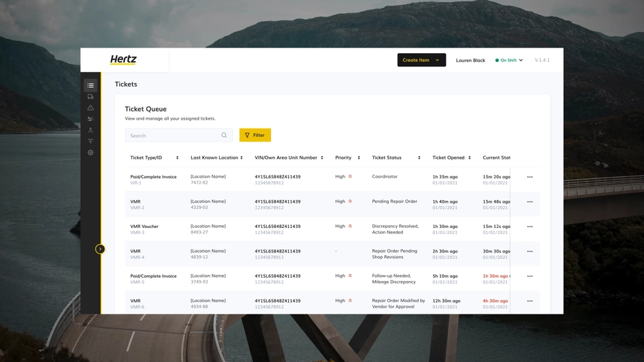Screen dimensions: 644x362
Task: Click the car crash icon in sidebar
Action: point(91,119)
